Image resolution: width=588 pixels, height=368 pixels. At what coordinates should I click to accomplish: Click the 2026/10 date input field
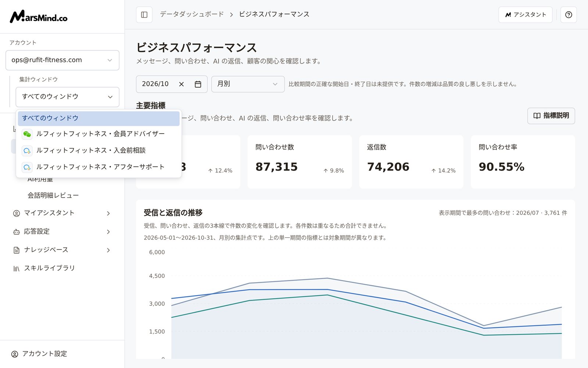[x=172, y=84]
